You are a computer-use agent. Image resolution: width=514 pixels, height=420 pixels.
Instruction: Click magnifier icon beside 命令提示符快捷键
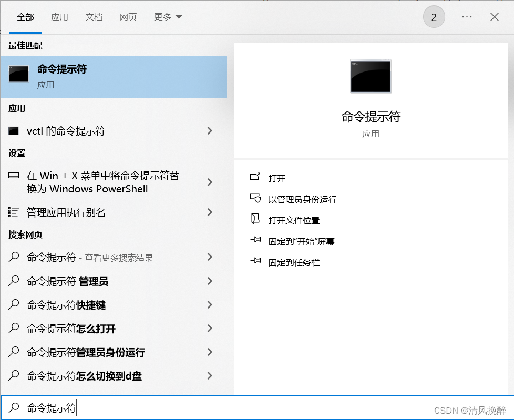point(14,304)
